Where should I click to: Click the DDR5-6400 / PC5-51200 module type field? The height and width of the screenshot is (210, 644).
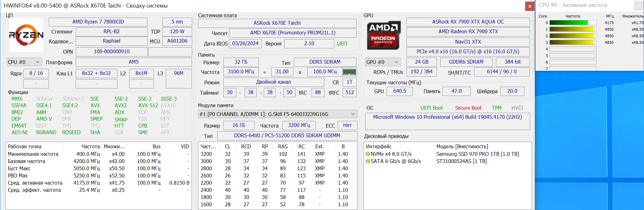(x=287, y=136)
